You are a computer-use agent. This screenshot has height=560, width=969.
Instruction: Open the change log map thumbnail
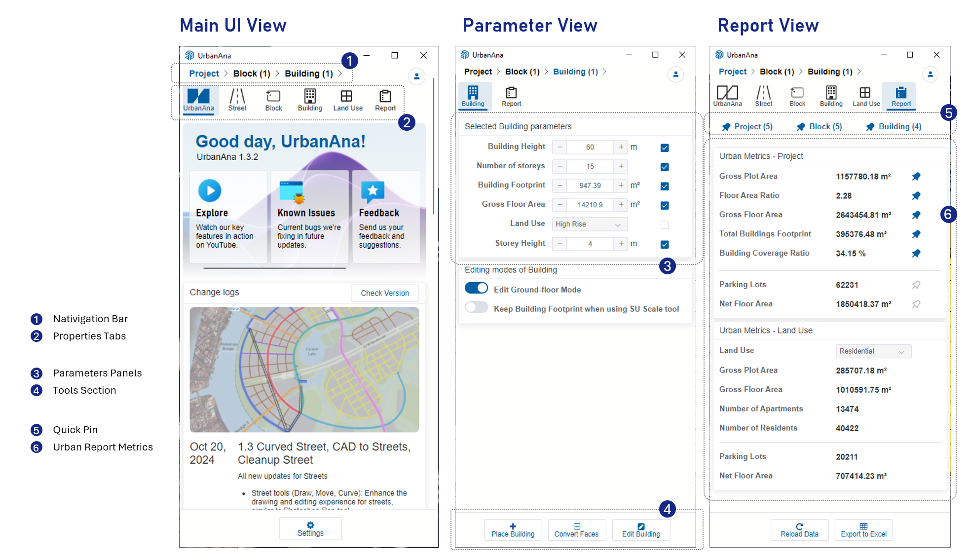pyautogui.click(x=304, y=370)
